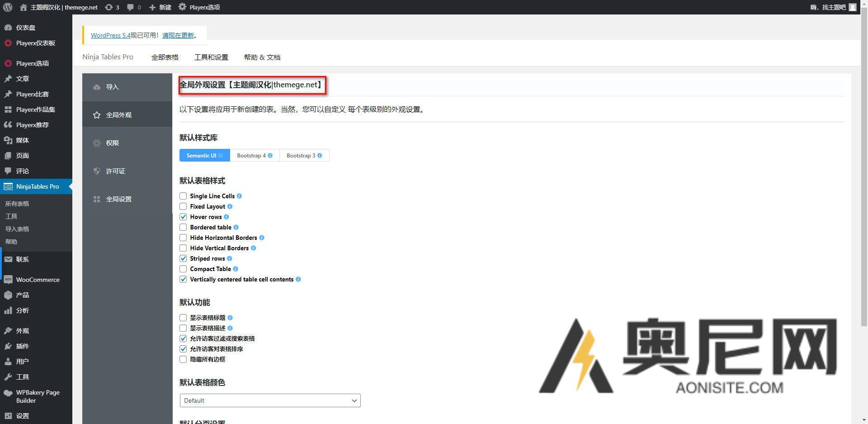This screenshot has height=424, width=868.
Task: Click the gear icon next to Playerx选项 in the admin bar
Action: tap(182, 7)
